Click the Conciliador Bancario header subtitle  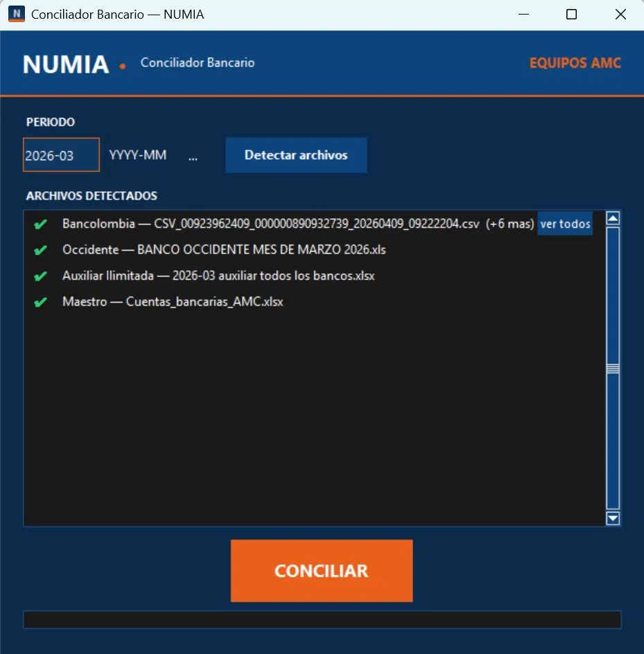pos(198,62)
